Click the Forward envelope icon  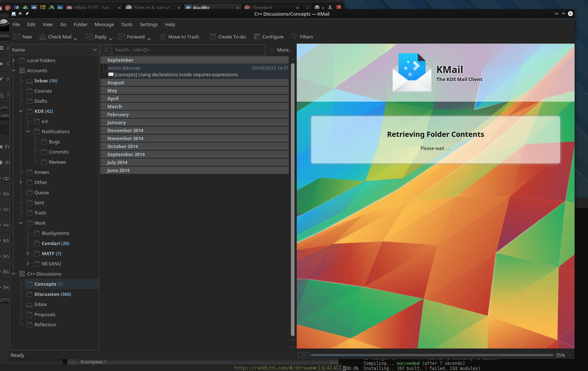pyautogui.click(x=122, y=37)
